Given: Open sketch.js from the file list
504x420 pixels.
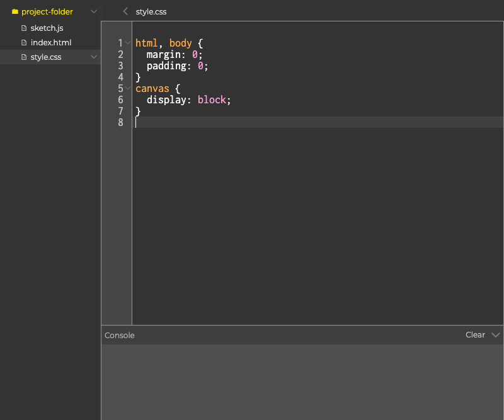Looking at the screenshot, I should point(47,28).
